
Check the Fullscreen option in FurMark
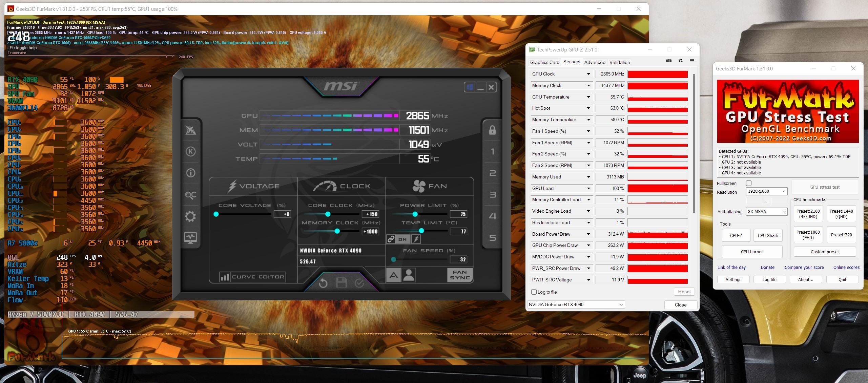(749, 183)
